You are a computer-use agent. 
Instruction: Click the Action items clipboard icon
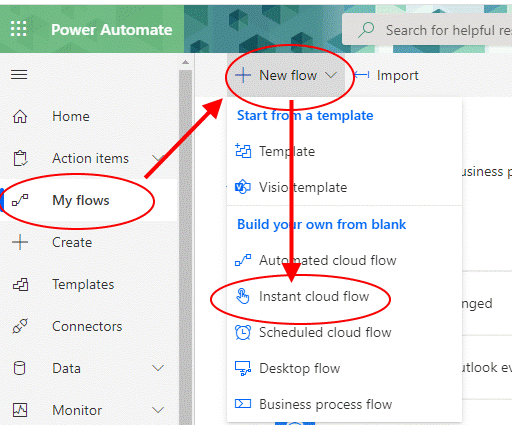click(20, 158)
